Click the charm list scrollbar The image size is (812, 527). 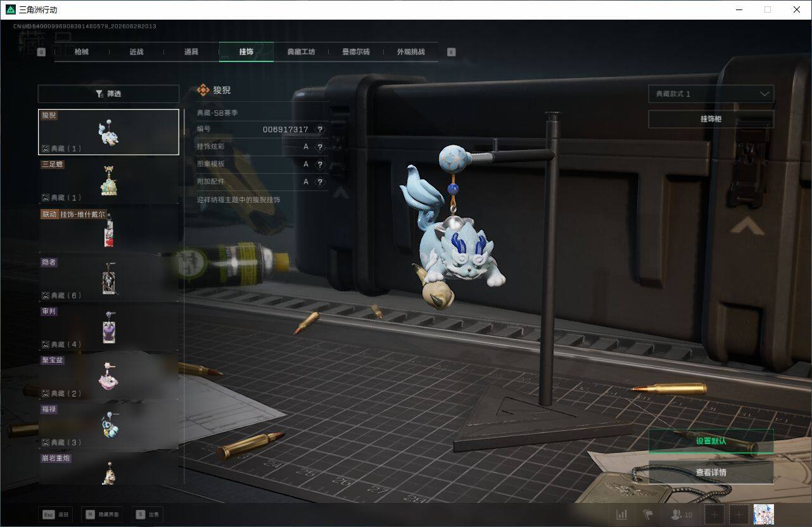(x=184, y=122)
